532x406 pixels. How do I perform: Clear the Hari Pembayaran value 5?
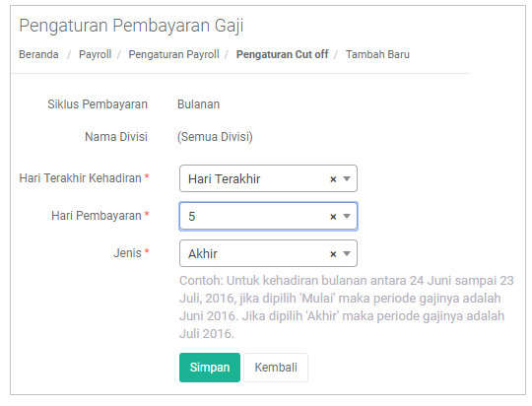333,217
